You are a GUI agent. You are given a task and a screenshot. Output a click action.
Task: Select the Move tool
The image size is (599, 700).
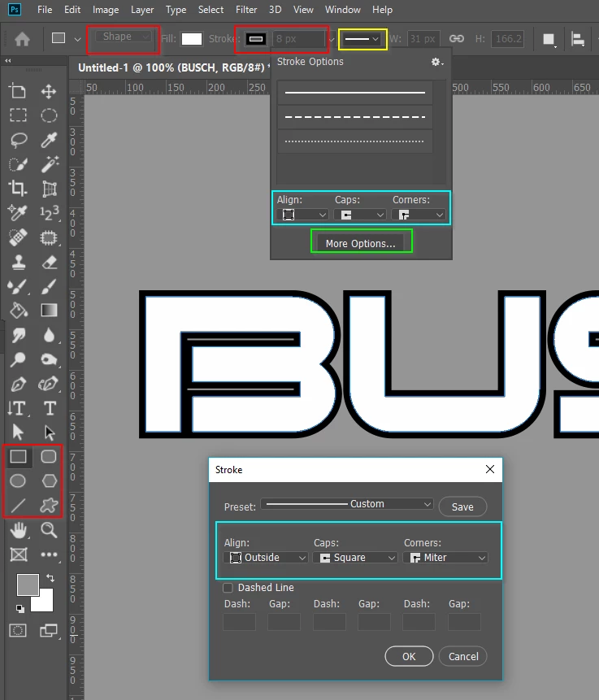[49, 92]
